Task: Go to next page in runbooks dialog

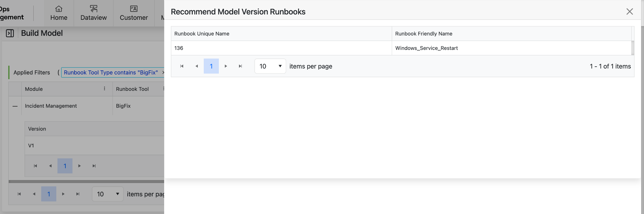Action: point(226,66)
